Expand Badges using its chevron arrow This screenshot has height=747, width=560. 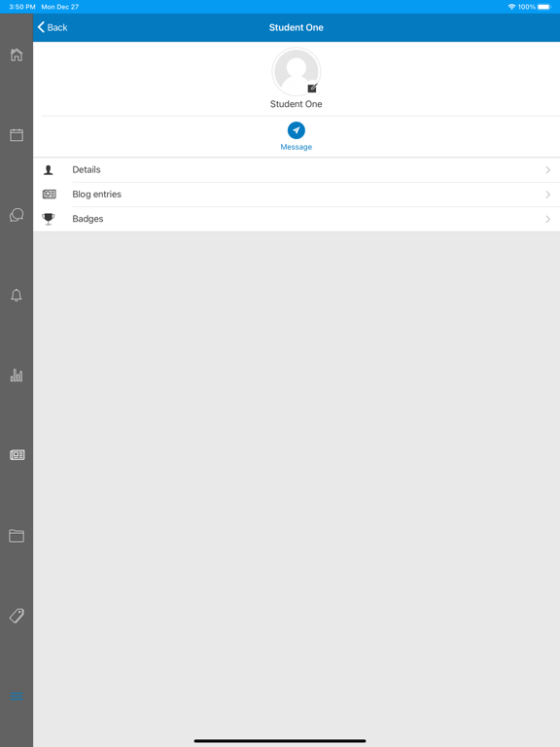(x=548, y=219)
